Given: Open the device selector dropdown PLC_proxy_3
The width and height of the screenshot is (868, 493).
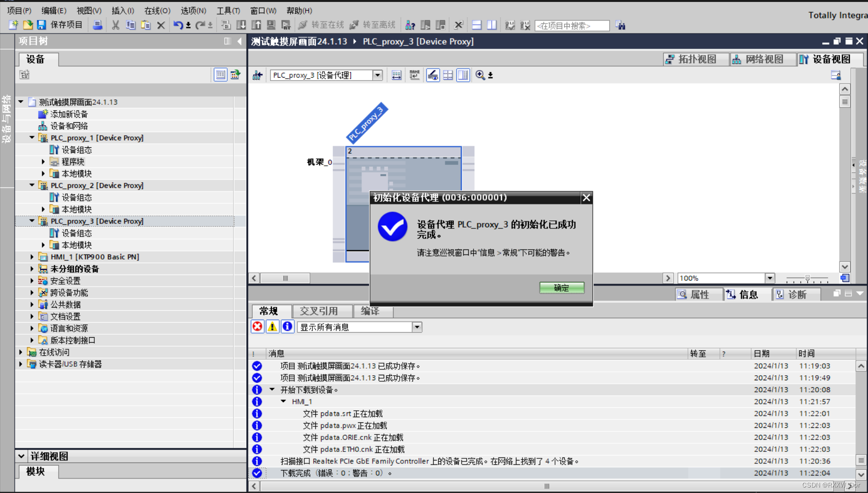Looking at the screenshot, I should pos(378,75).
